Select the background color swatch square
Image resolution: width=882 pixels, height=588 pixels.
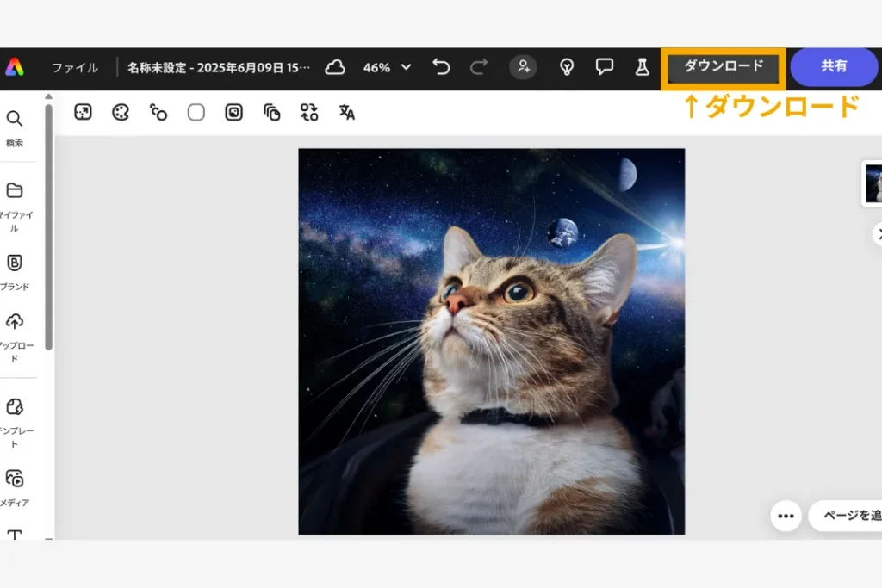click(x=196, y=112)
